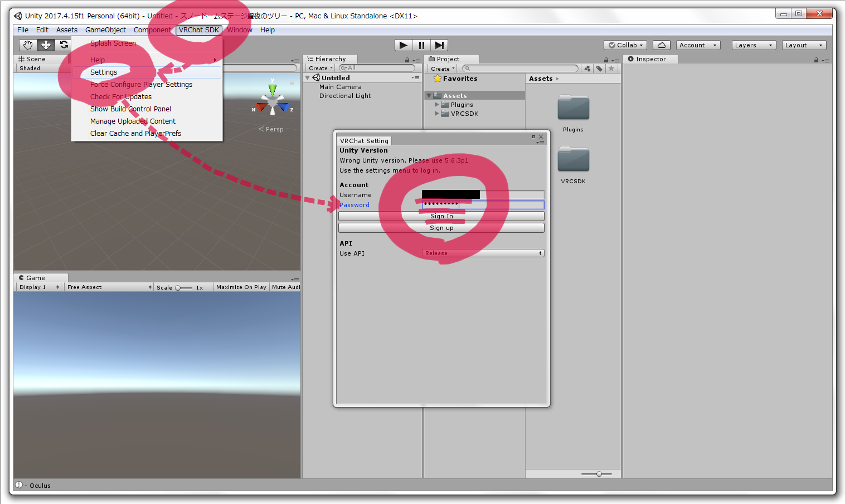The width and height of the screenshot is (845, 504).
Task: Open the Inspector panel options menu icon
Action: pyautogui.click(x=825, y=60)
